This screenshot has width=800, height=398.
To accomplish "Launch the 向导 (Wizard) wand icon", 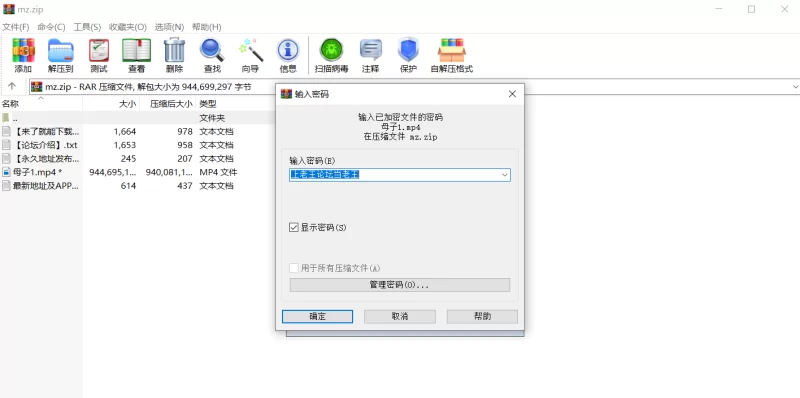I will pyautogui.click(x=250, y=51).
